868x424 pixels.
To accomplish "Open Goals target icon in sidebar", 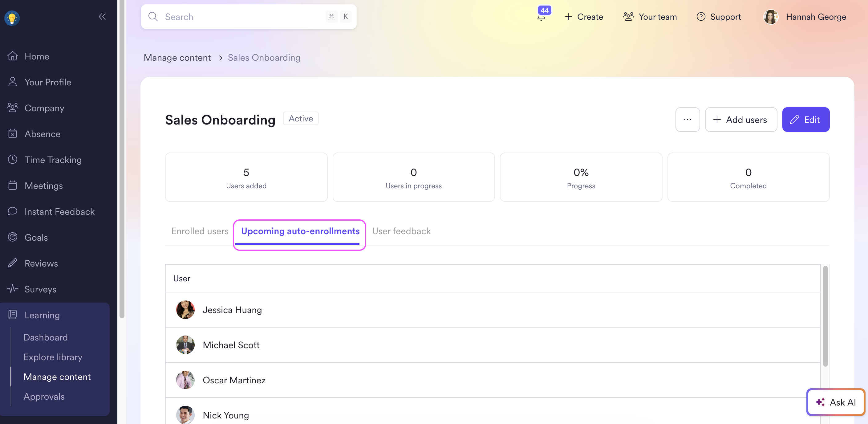I will pyautogui.click(x=12, y=237).
